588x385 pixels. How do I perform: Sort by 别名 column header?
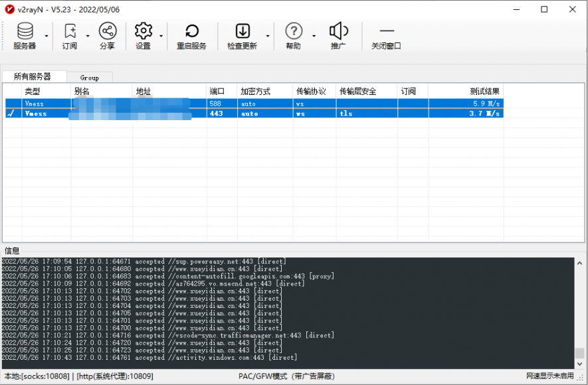coord(102,92)
